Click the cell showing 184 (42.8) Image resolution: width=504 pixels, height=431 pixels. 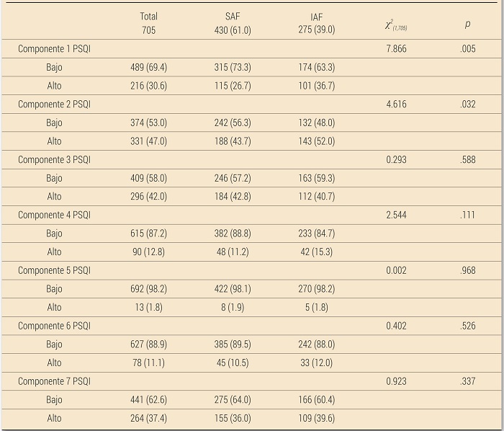pyautogui.click(x=232, y=197)
